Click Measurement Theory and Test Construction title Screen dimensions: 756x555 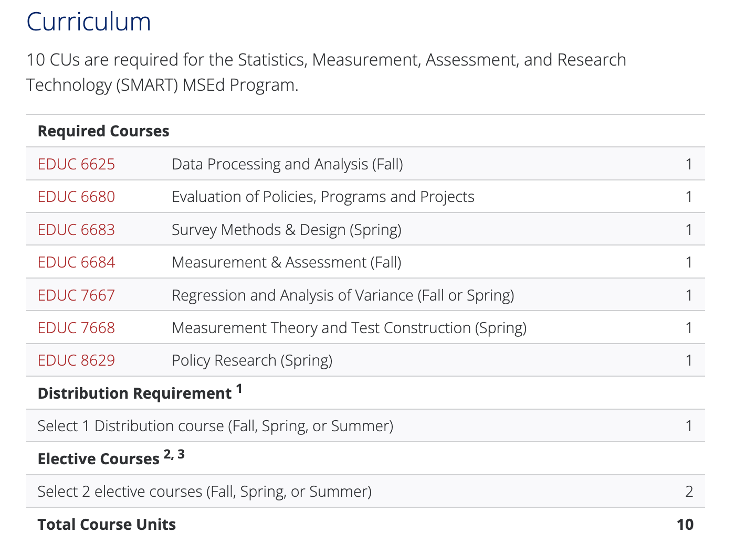point(349,328)
